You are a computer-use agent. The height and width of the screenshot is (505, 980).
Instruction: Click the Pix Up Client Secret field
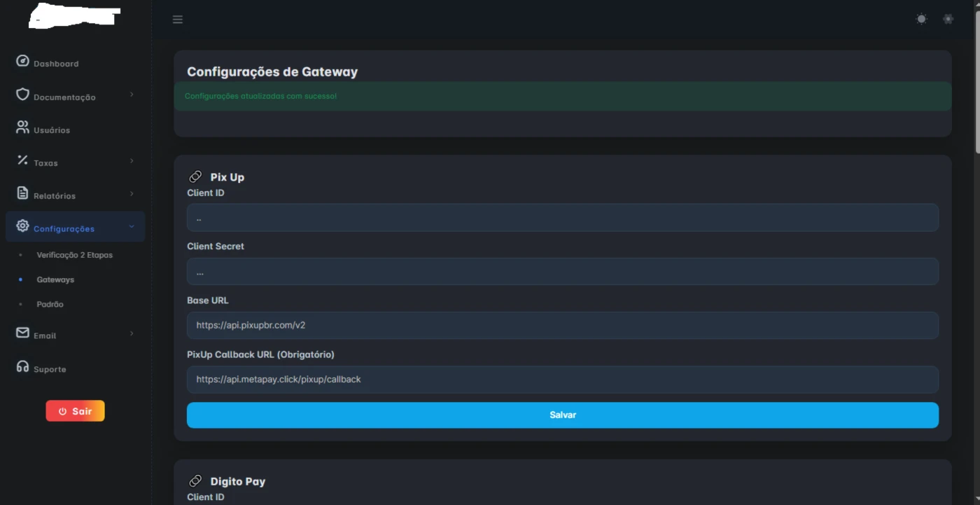tap(562, 272)
